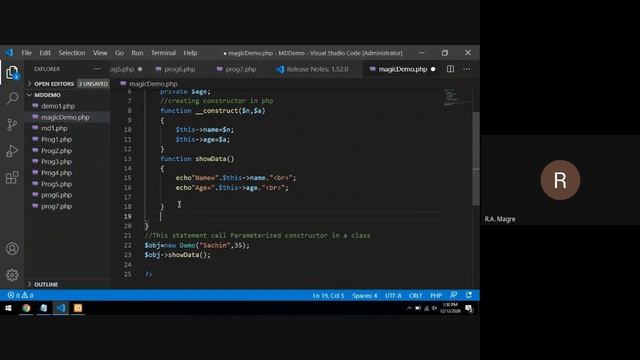The width and height of the screenshot is (640, 360).
Task: Open the Extensions view
Action: (12, 177)
